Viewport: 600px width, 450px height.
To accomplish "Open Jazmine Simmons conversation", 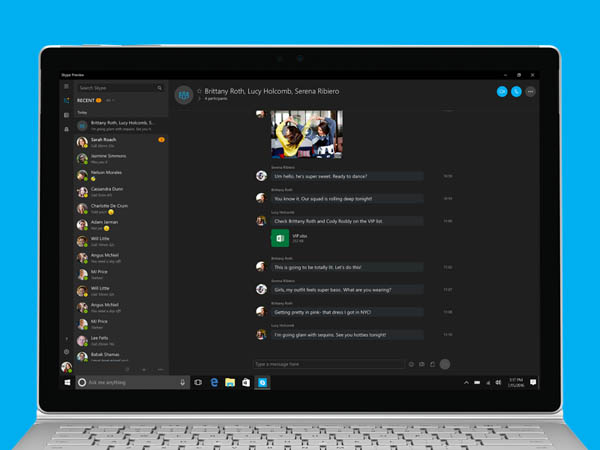I will pyautogui.click(x=121, y=159).
